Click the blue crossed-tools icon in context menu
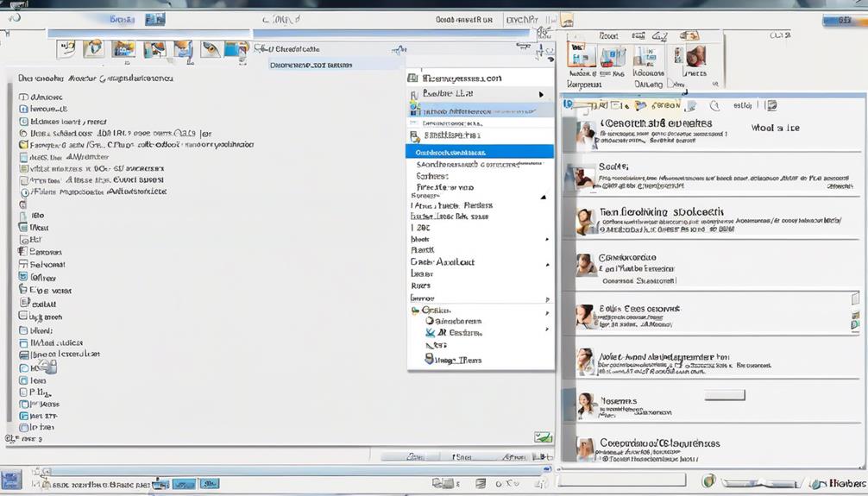868x496 pixels. tap(431, 333)
